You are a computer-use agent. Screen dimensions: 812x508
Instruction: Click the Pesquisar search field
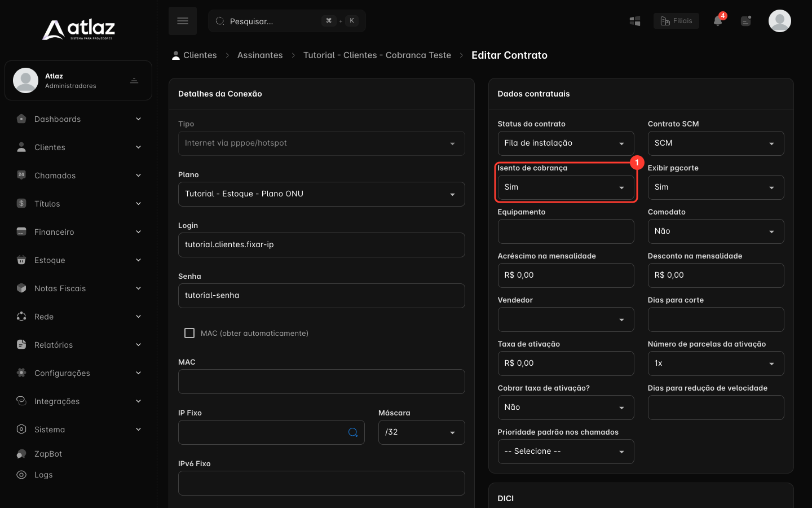click(x=287, y=21)
